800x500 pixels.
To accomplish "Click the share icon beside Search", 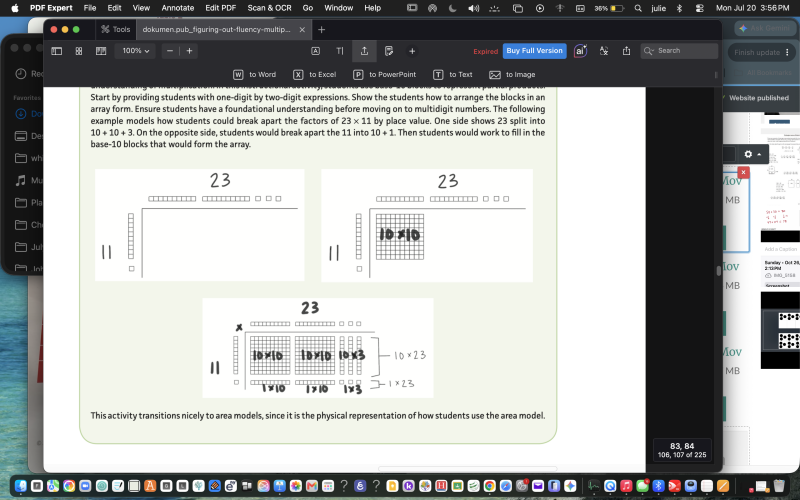I will (x=627, y=51).
